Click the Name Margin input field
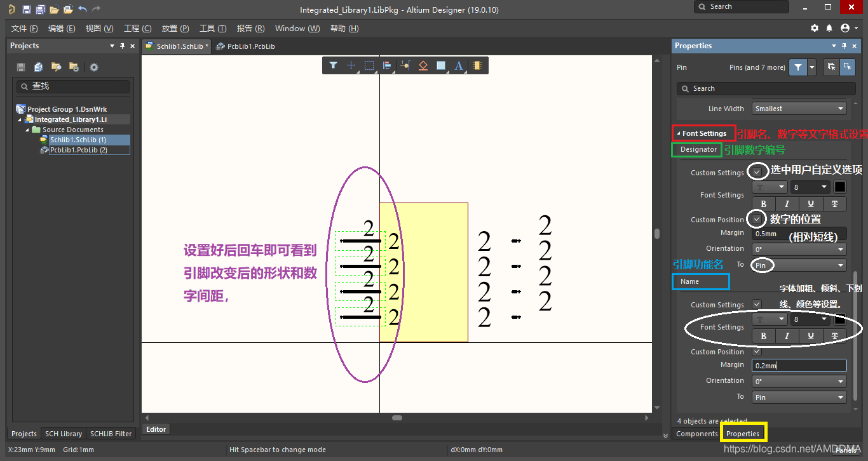Screen dimensions: 868x461 click(799, 366)
